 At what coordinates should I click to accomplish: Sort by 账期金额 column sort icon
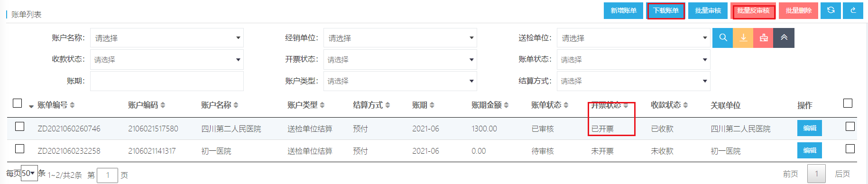pyautogui.click(x=506, y=105)
